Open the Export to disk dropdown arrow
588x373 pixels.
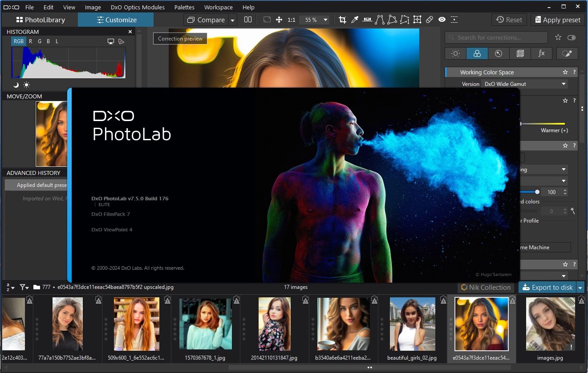pos(580,288)
